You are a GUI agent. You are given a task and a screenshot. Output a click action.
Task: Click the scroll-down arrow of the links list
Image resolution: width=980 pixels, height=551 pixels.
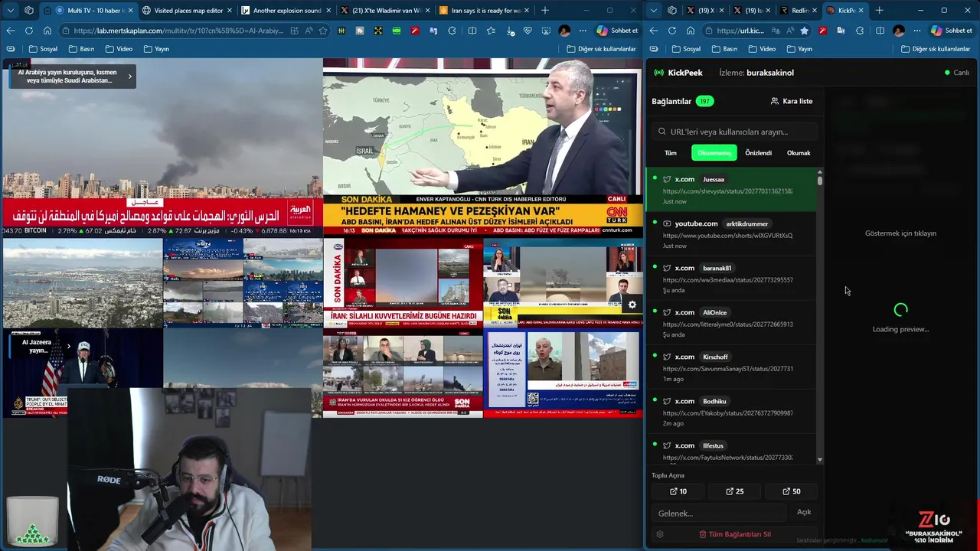(x=820, y=460)
